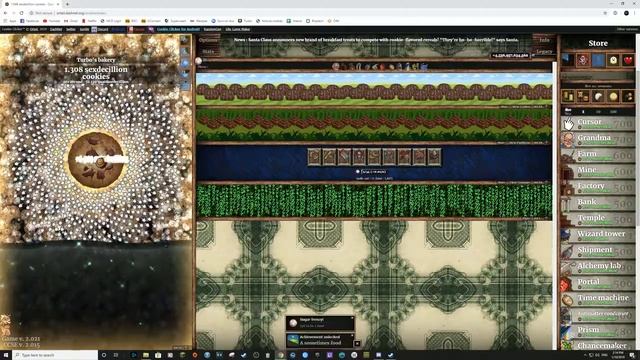Buy an Alchemy lab building
The image size is (640, 360).
point(598,267)
